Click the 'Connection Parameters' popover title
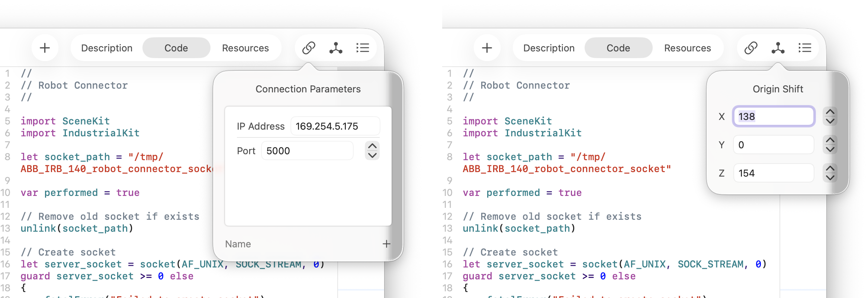 [308, 89]
